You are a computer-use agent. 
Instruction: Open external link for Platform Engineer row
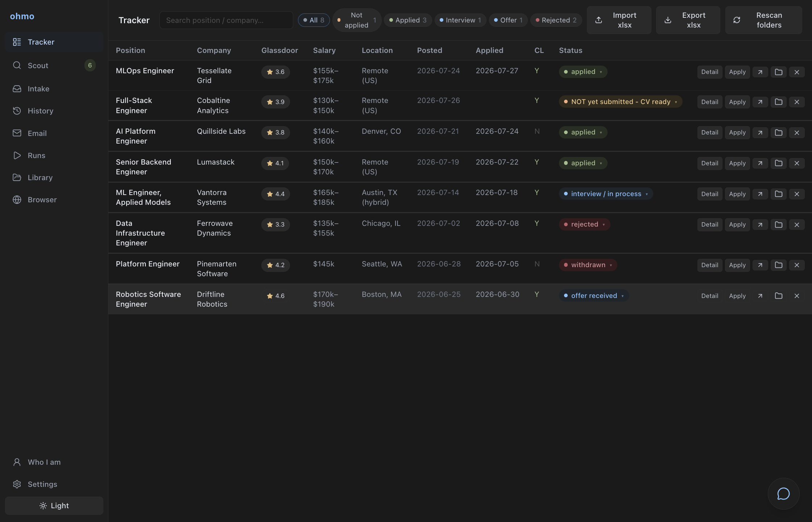760,265
